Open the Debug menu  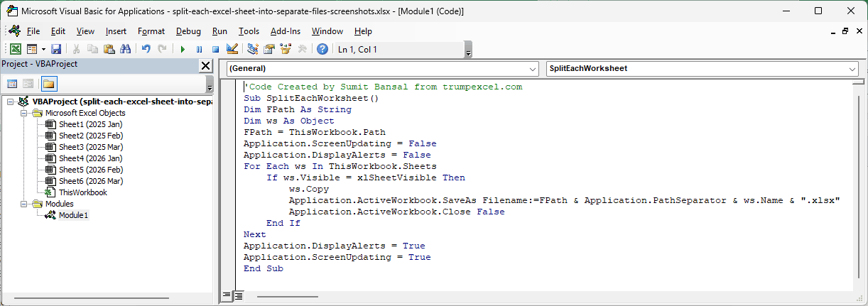188,31
